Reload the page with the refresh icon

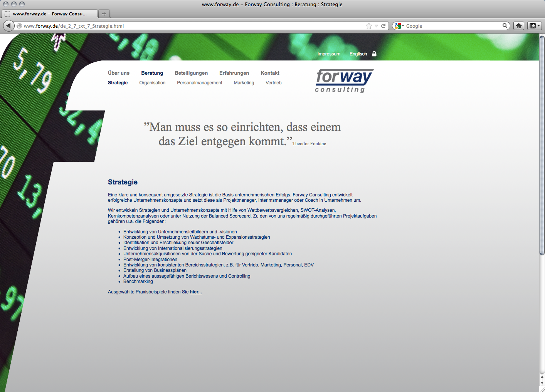(384, 26)
